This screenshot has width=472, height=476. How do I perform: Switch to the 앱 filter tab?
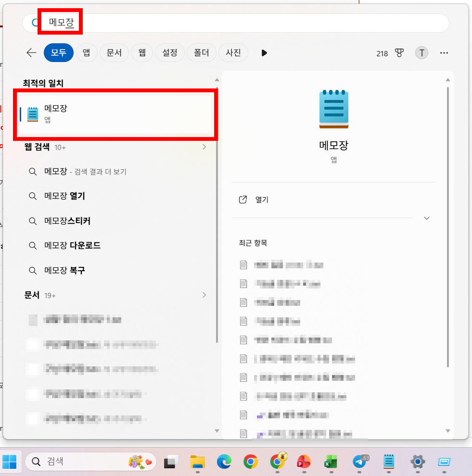click(87, 53)
